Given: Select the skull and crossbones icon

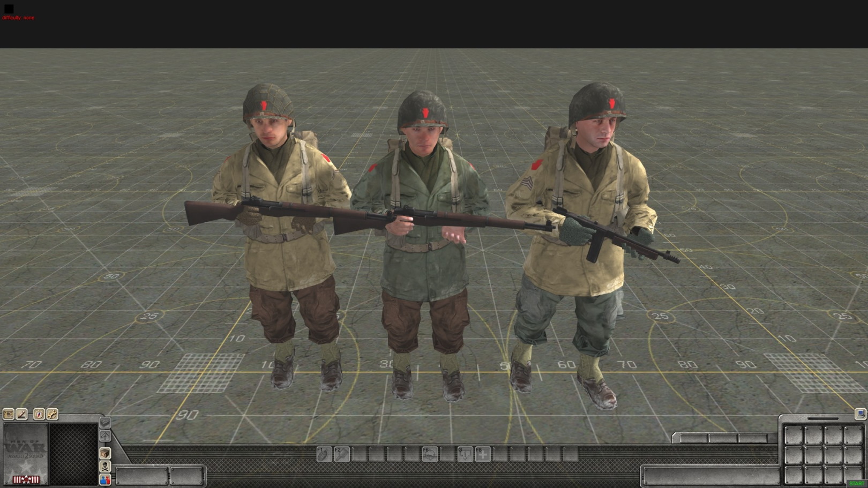Looking at the screenshot, I should pyautogui.click(x=105, y=467).
